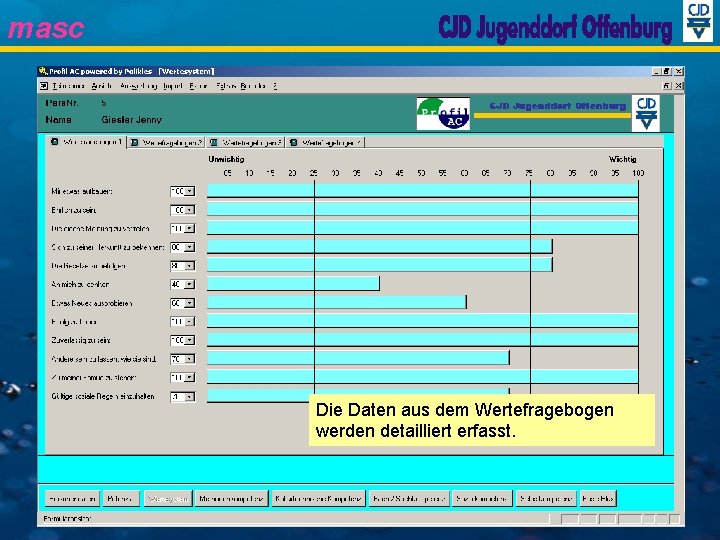Expand dropdown for 'Die Gesetze zu befolgen'
Screen dimensions: 720x540
pyautogui.click(x=190, y=266)
